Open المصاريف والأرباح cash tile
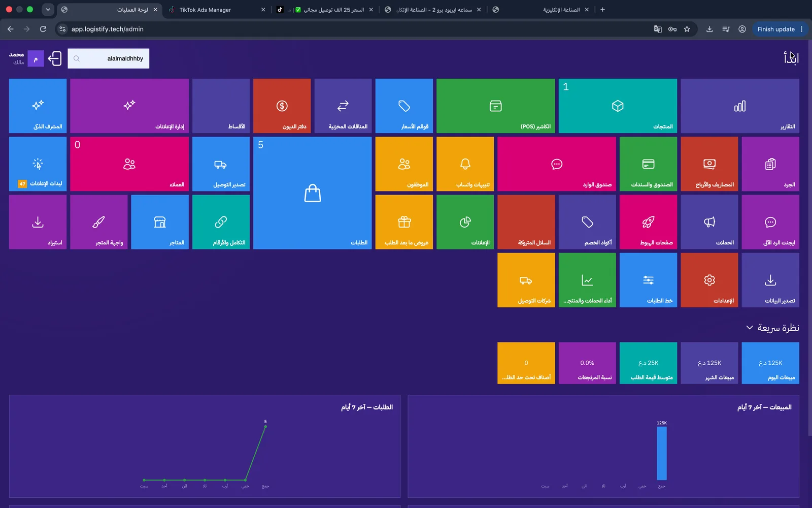The image size is (812, 508). coord(709,164)
